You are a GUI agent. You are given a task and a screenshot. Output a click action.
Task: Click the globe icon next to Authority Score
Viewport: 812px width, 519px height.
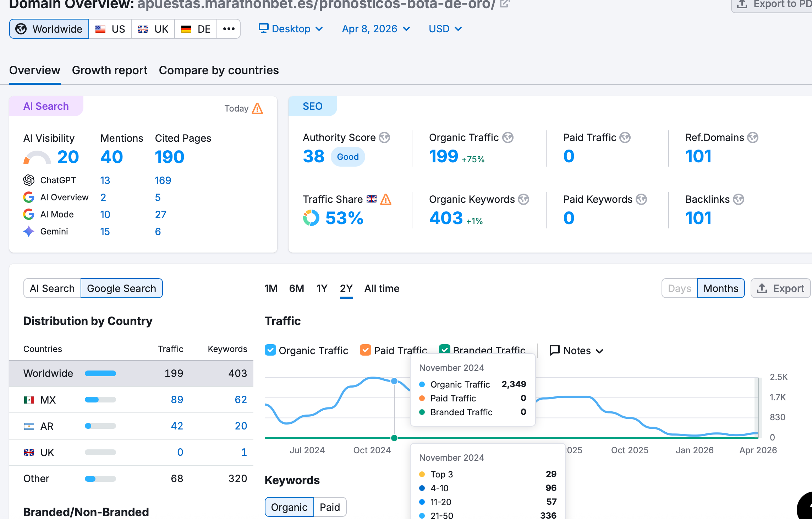[384, 137]
